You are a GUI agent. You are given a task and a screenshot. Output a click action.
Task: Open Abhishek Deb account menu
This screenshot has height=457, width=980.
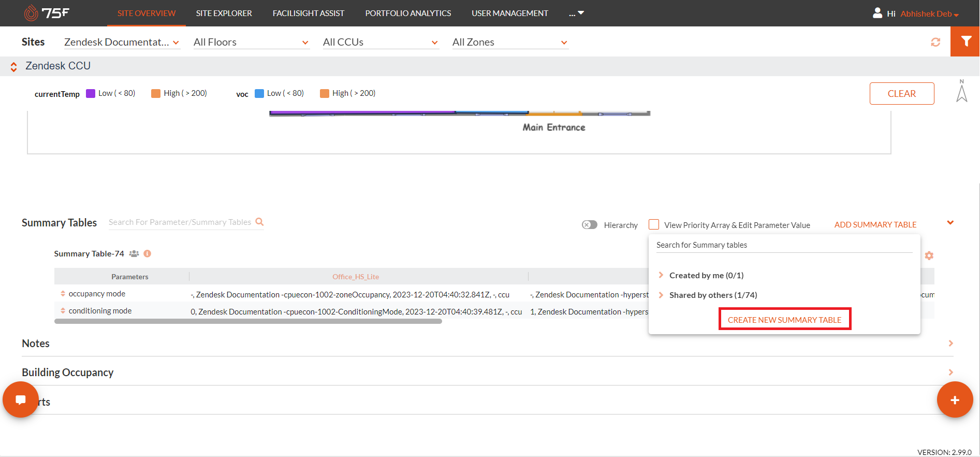[929, 13]
